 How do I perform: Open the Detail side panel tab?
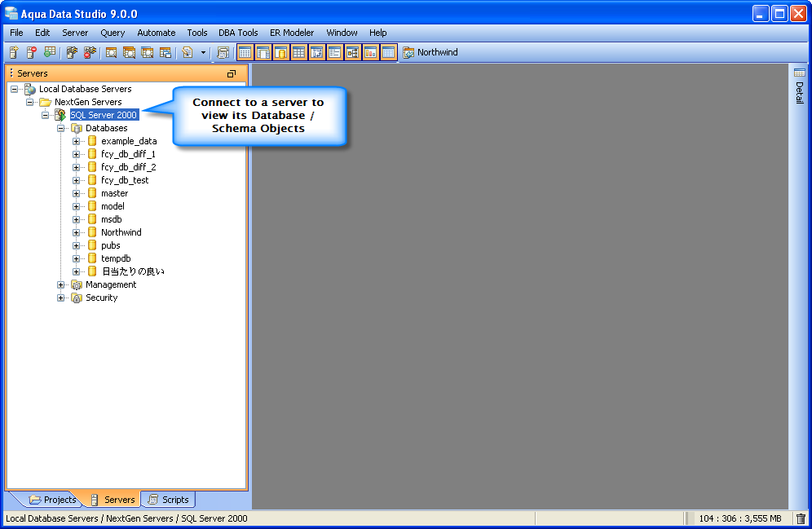pos(800,86)
